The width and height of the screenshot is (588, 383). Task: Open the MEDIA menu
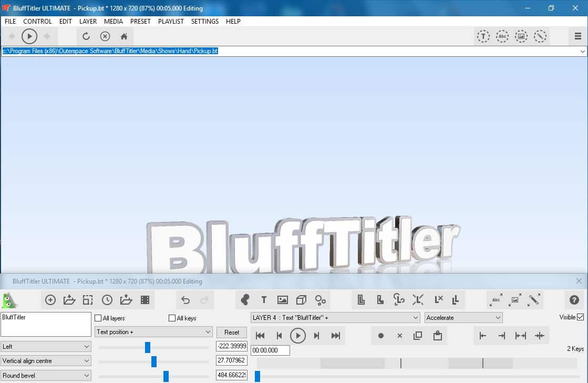coord(114,22)
